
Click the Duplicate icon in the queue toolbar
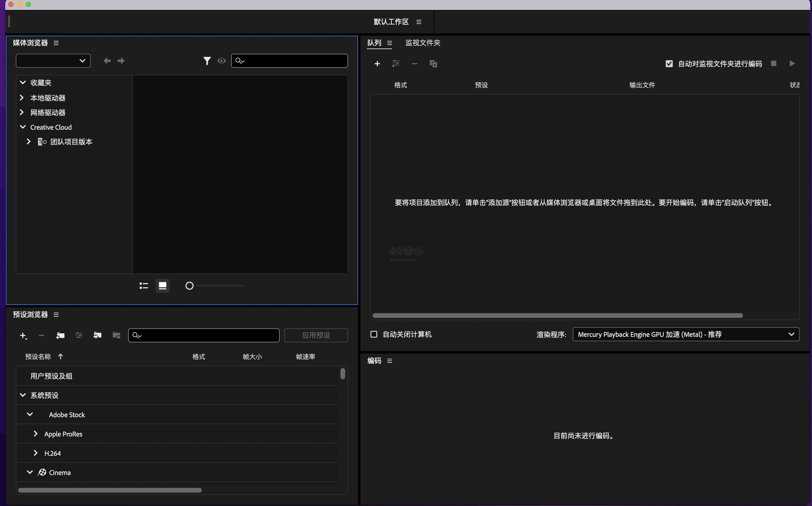tap(433, 64)
